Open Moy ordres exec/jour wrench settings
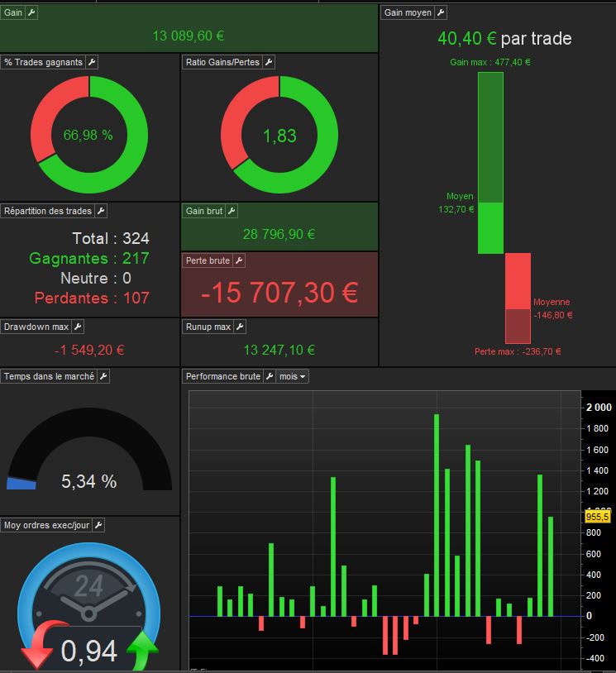The height and width of the screenshot is (673, 616). [x=98, y=525]
